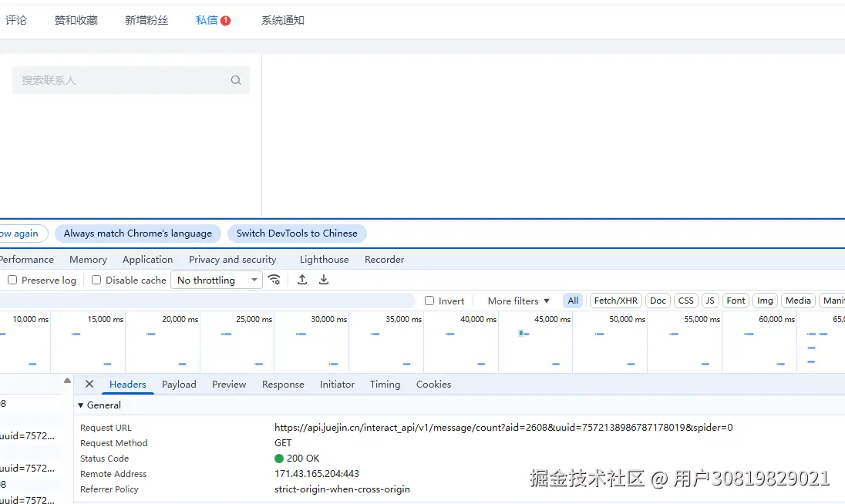Select the Img request type filter

pos(765,301)
